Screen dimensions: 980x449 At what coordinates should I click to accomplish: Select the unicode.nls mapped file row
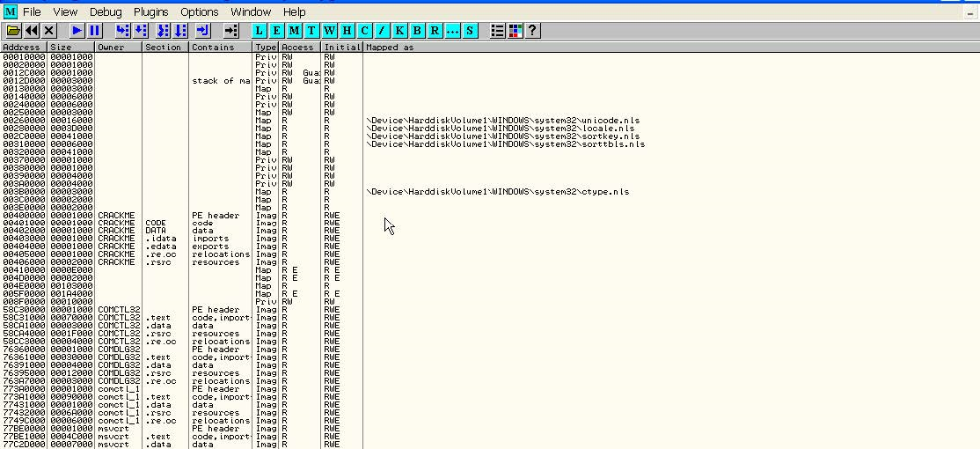pos(490,121)
